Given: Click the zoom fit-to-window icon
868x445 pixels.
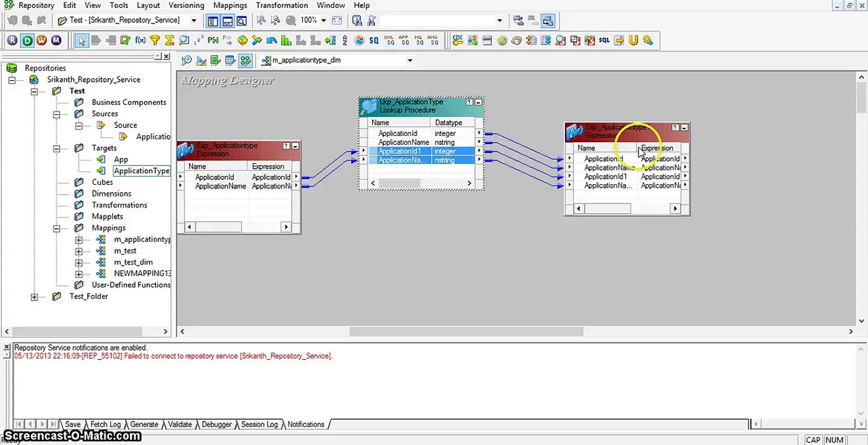Looking at the screenshot, I should (x=337, y=20).
